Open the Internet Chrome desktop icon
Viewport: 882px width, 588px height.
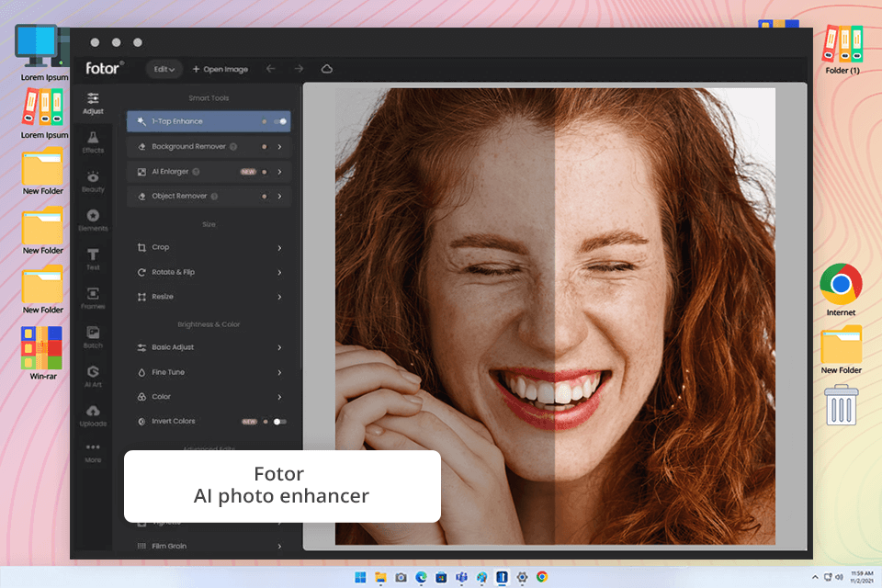click(841, 289)
